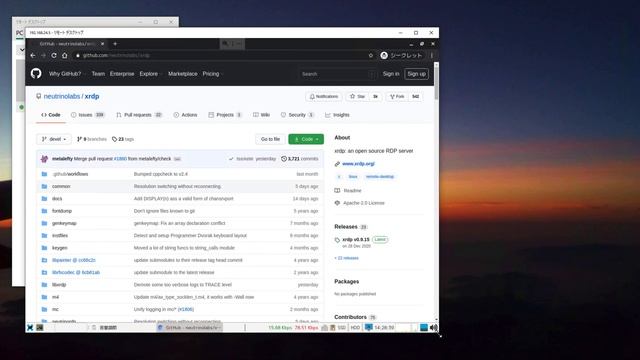Focus the GitHub search field
Image resolution: width=640 pixels, height=360 pixels.
click(x=338, y=74)
